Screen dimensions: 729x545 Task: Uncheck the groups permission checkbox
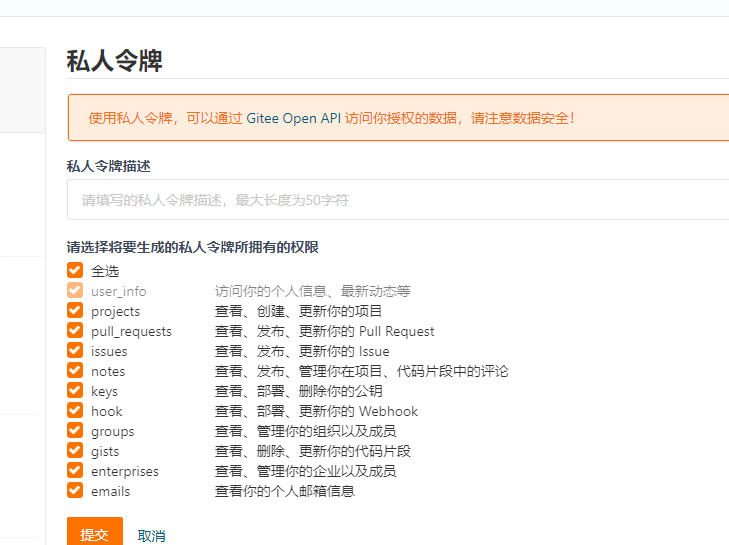click(x=75, y=430)
